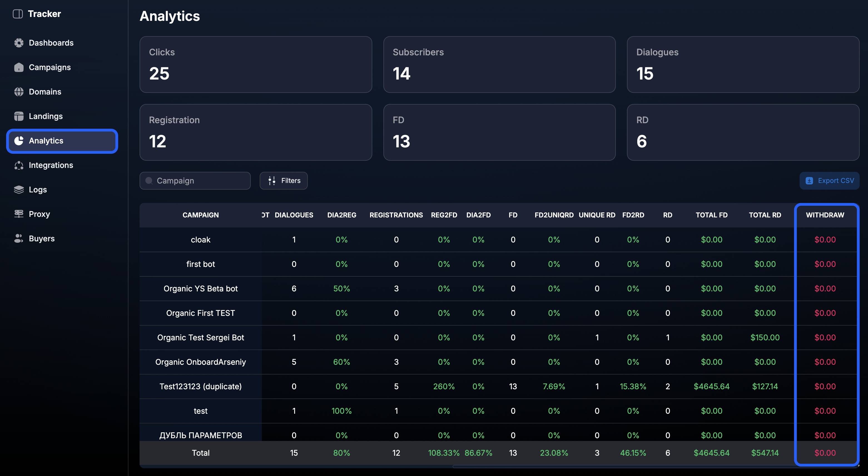Image resolution: width=868 pixels, height=476 pixels.
Task: Click the Campaigns sidebar icon
Action: 19,67
